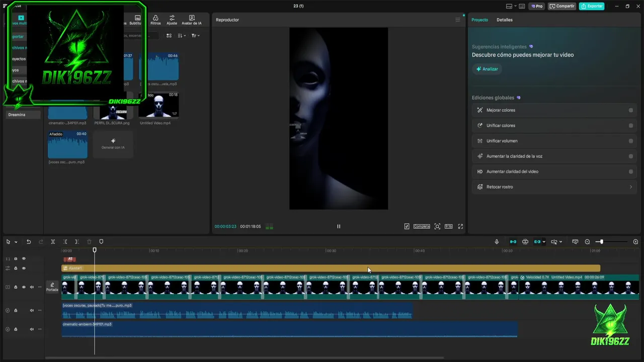
Task: Toggle the second Unificar colores option
Action: pos(631,126)
